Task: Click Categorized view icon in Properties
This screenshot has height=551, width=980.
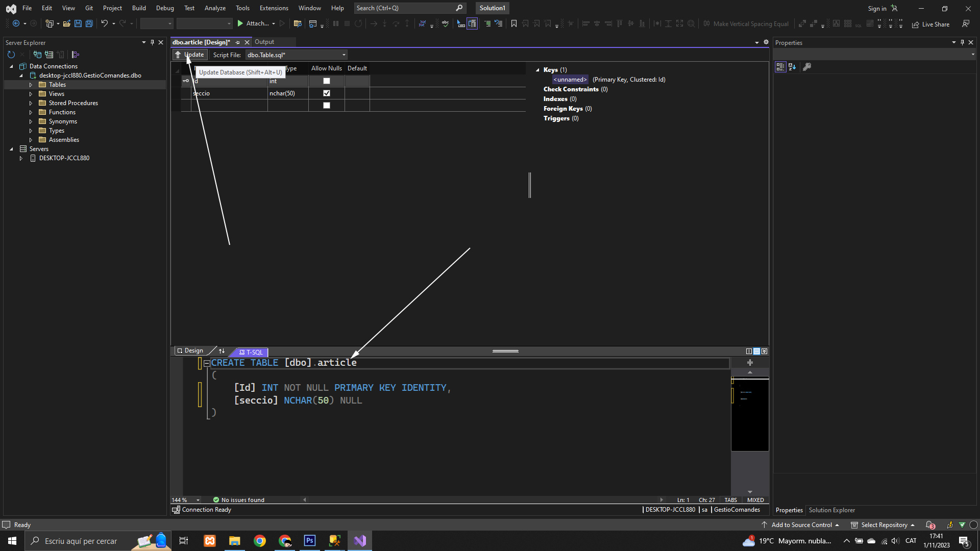Action: pyautogui.click(x=780, y=67)
